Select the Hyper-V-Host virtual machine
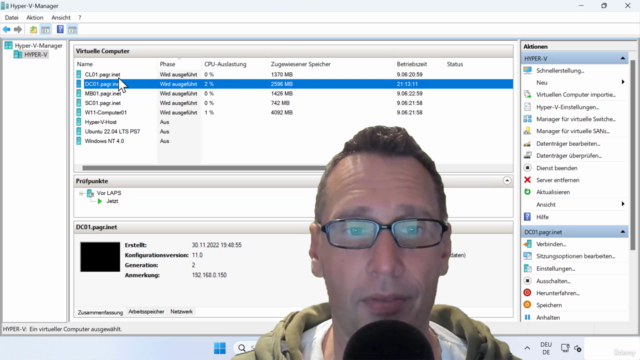Viewport: 640px width, 360px height. tap(100, 122)
